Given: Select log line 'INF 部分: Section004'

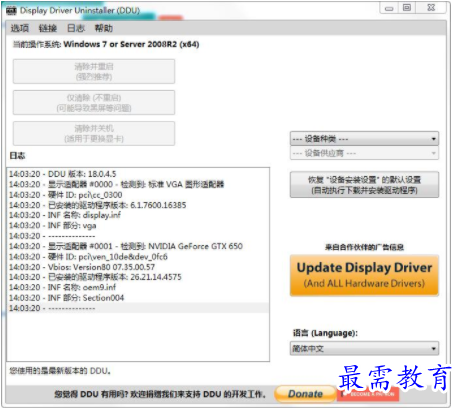Looking at the screenshot, I should (138, 298).
